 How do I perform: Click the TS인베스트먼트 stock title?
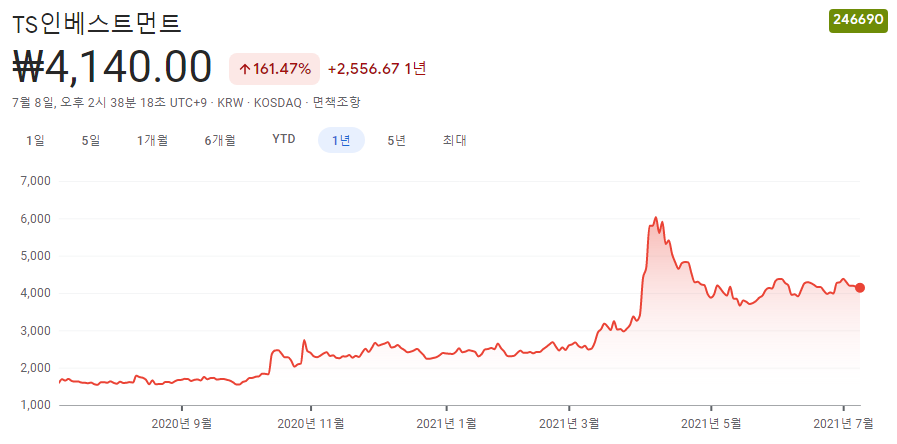97,24
